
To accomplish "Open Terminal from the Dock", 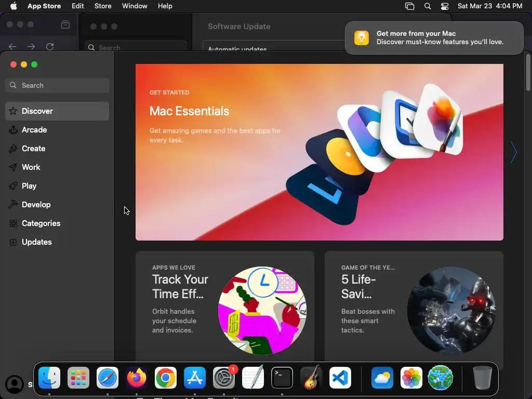I will [282, 378].
